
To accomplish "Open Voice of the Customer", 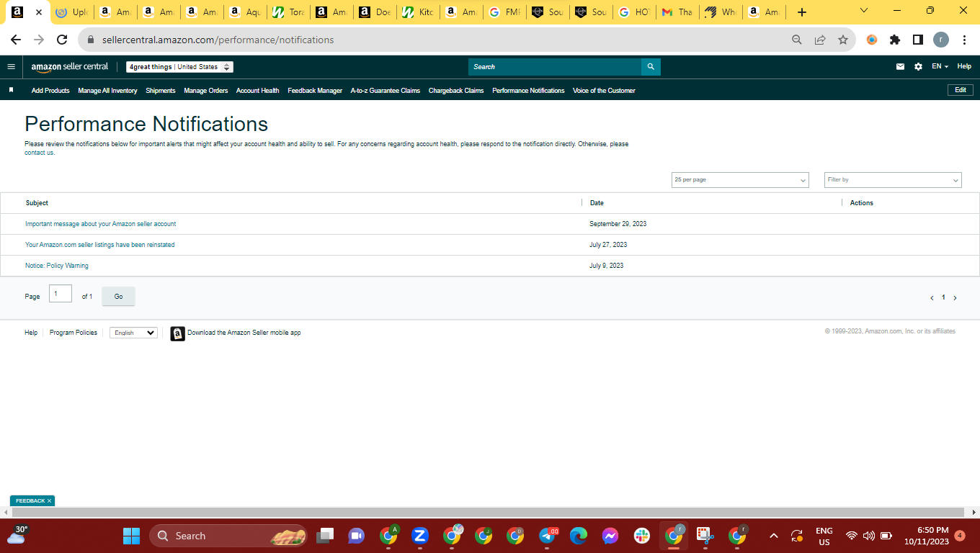I will click(x=604, y=91).
